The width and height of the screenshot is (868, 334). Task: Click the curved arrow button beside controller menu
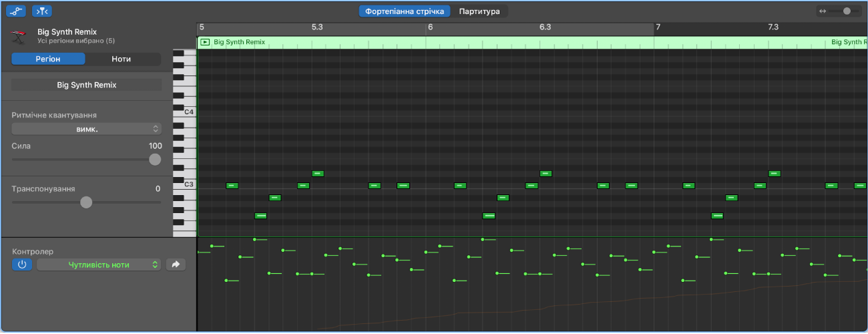(175, 265)
